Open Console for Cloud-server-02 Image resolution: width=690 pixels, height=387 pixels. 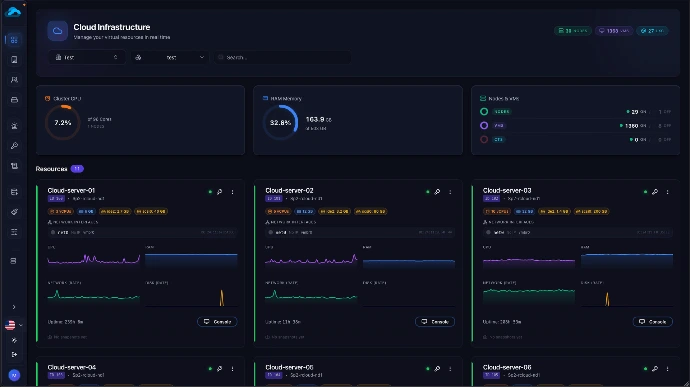pos(435,322)
